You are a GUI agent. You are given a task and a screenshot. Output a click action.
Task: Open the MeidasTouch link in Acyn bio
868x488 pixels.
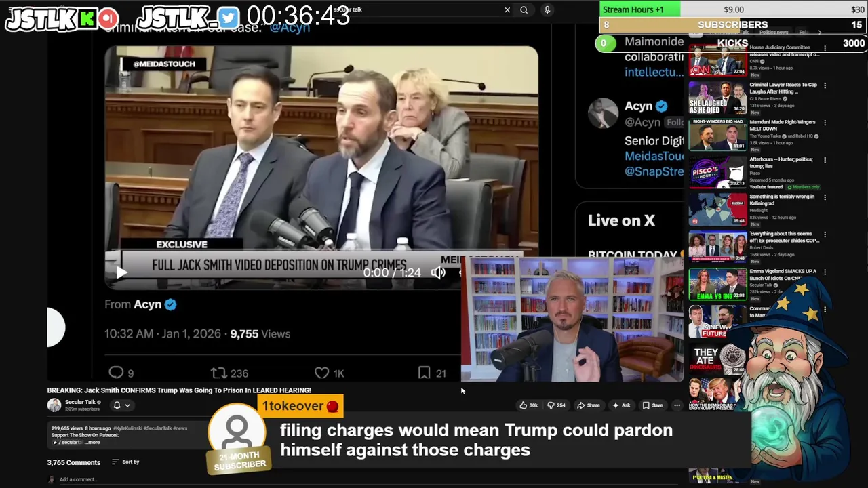654,156
